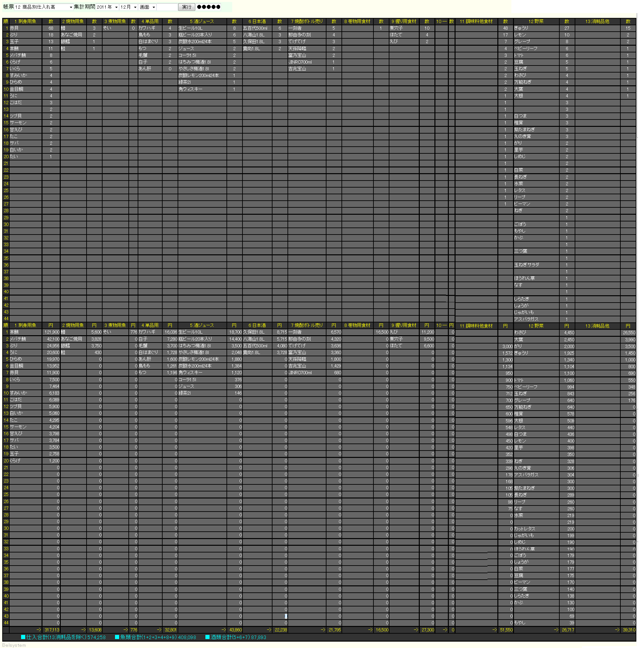Viewport: 644px width, 648px height.
Task: Select the top '12 野菜' column header
Action: 536,21
